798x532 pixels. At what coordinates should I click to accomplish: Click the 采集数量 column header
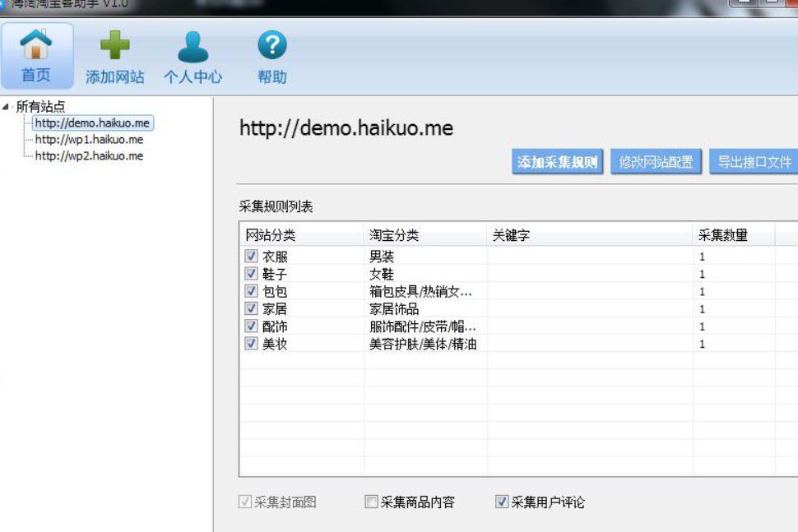coord(734,235)
